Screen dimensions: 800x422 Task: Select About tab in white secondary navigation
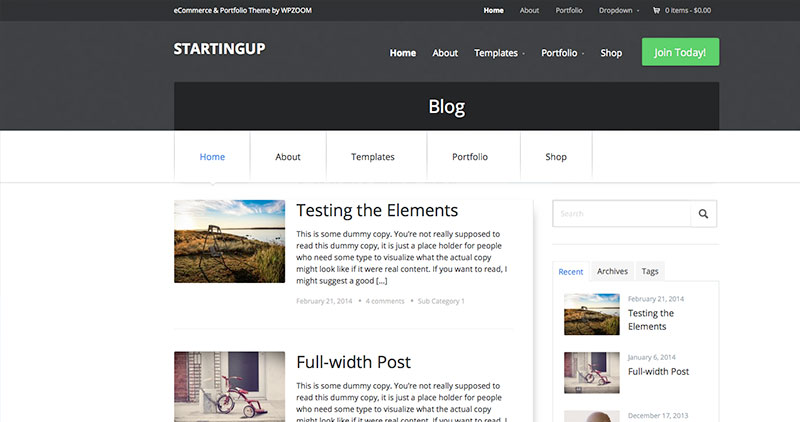tap(288, 157)
